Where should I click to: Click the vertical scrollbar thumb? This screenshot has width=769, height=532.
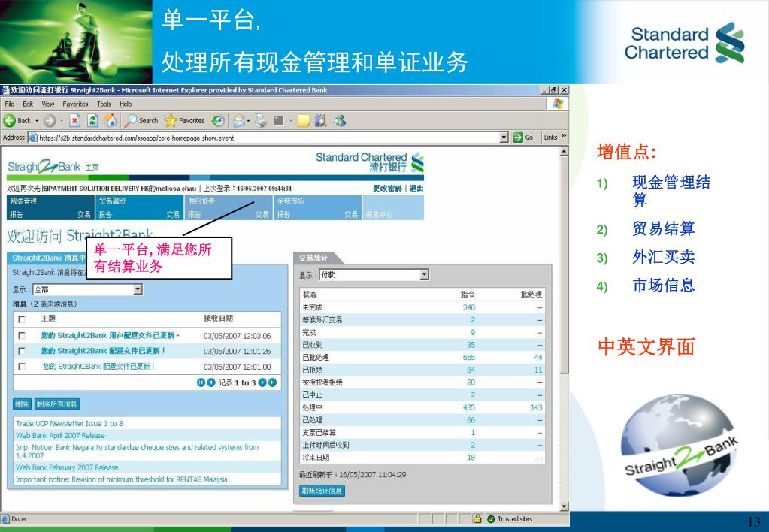pos(564,264)
